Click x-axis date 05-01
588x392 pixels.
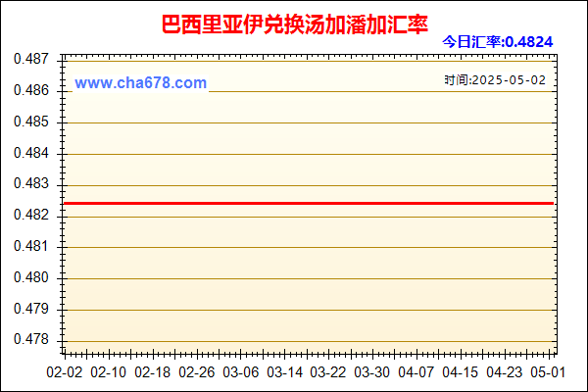click(548, 372)
